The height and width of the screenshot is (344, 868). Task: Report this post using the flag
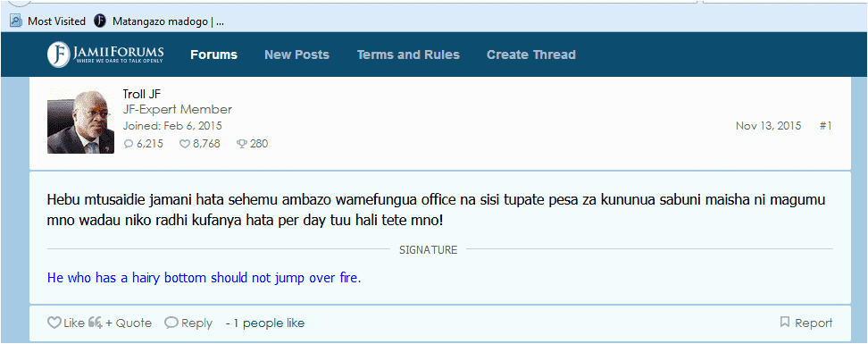coord(806,323)
